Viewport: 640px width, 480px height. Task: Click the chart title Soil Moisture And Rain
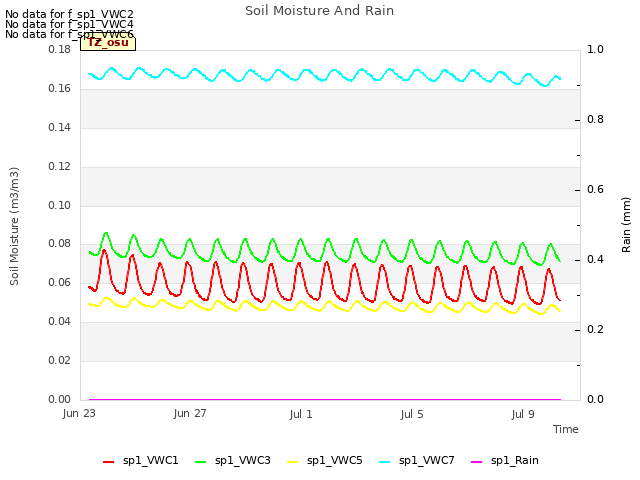coord(320,11)
